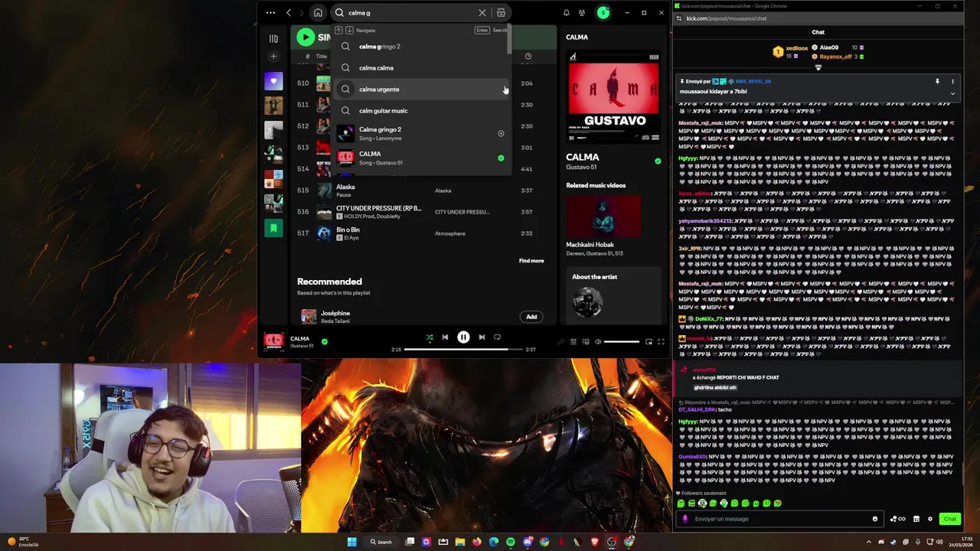Open Friend Activity icon
The width and height of the screenshot is (980, 551).
pos(582,13)
